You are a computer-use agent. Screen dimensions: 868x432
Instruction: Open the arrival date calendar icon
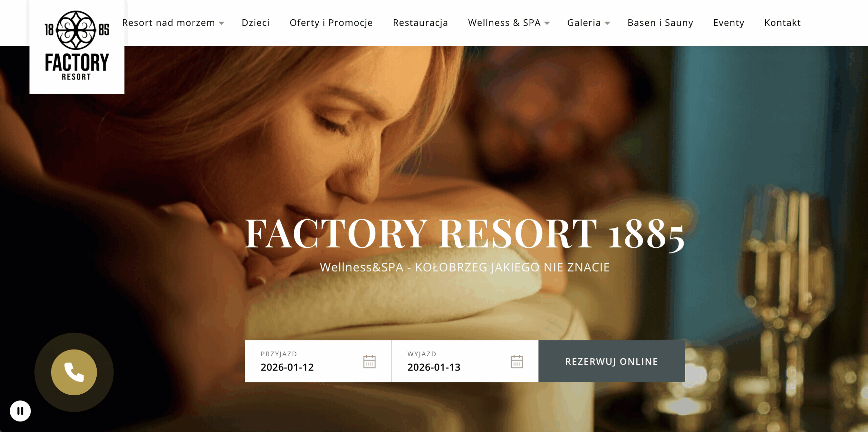pos(369,362)
